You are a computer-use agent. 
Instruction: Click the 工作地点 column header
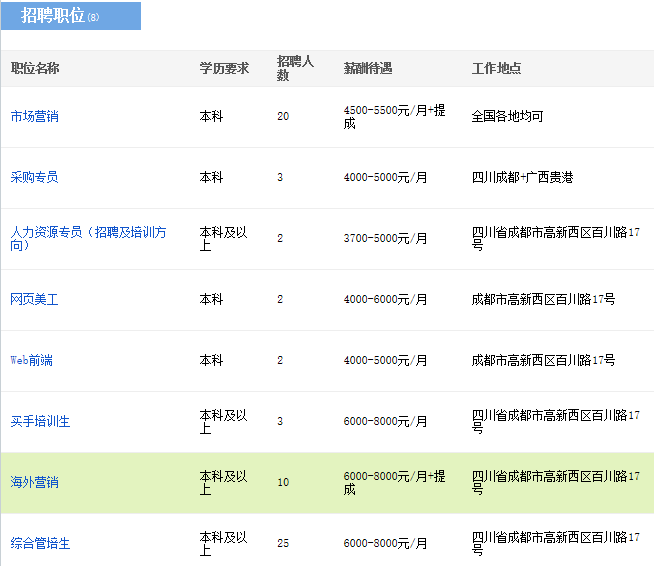(496, 68)
